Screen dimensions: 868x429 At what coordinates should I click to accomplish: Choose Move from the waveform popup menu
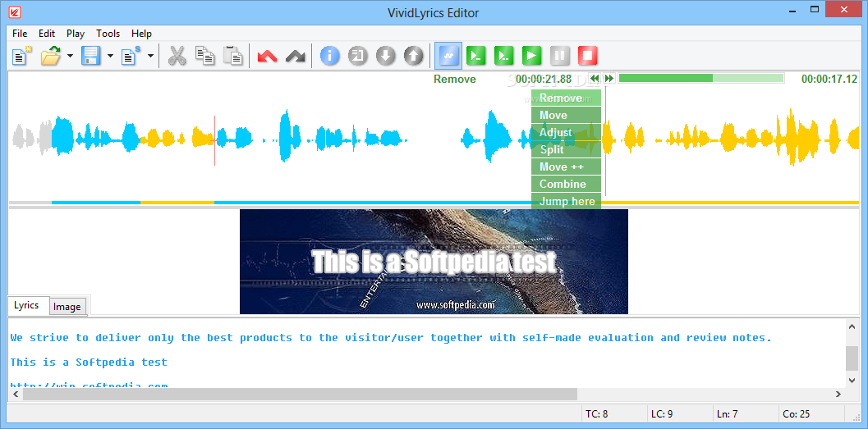[566, 115]
